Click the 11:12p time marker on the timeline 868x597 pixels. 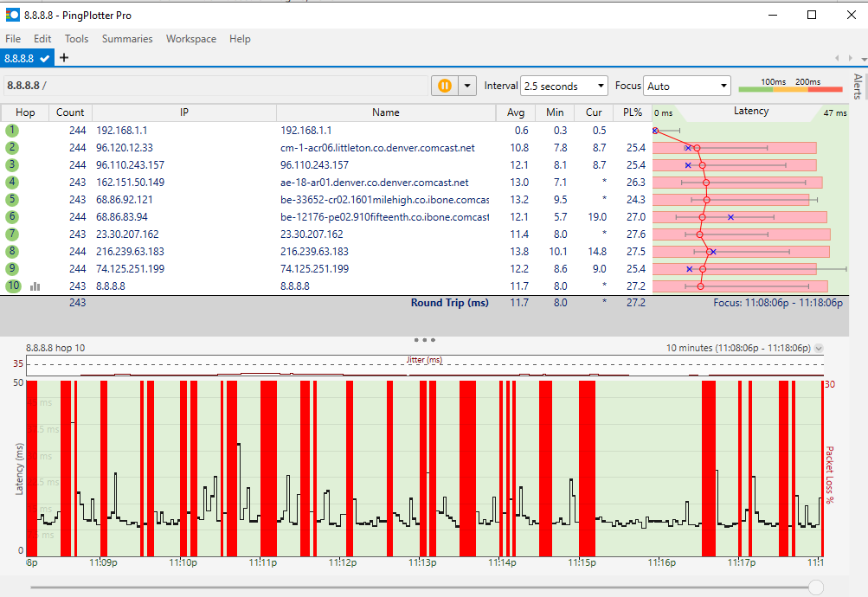pyautogui.click(x=343, y=562)
